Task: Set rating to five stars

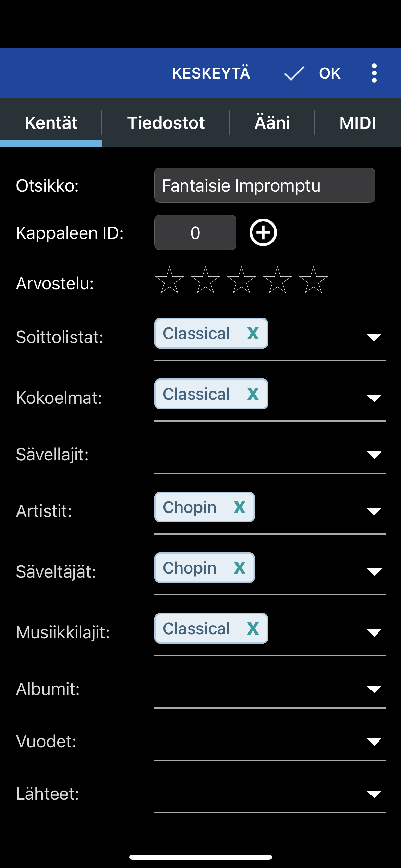Action: point(313,280)
